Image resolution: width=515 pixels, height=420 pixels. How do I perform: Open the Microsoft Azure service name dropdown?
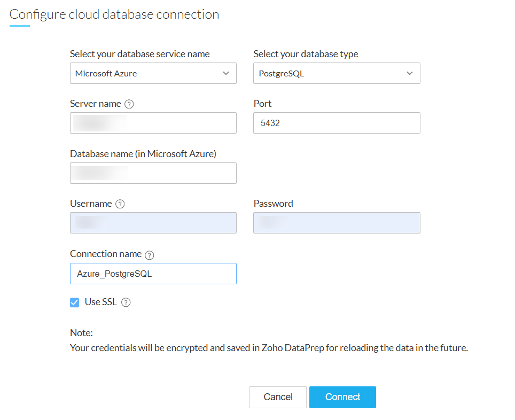pos(153,74)
